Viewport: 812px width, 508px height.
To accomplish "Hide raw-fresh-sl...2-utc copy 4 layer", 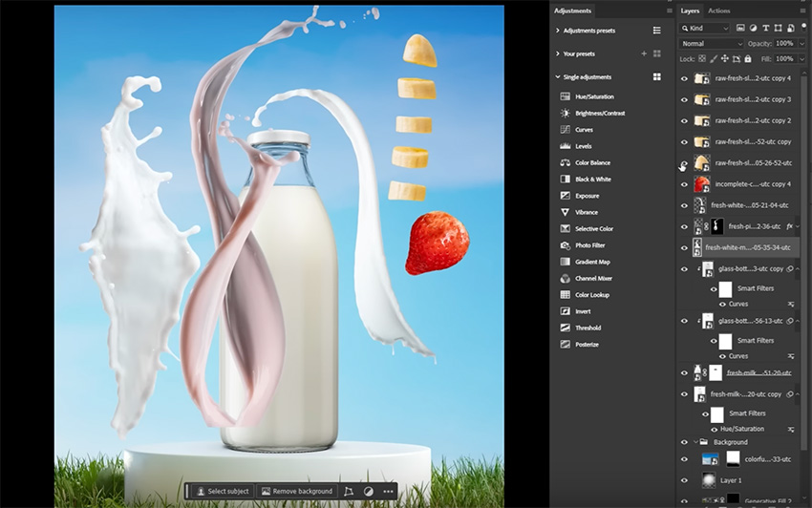I will coord(684,78).
